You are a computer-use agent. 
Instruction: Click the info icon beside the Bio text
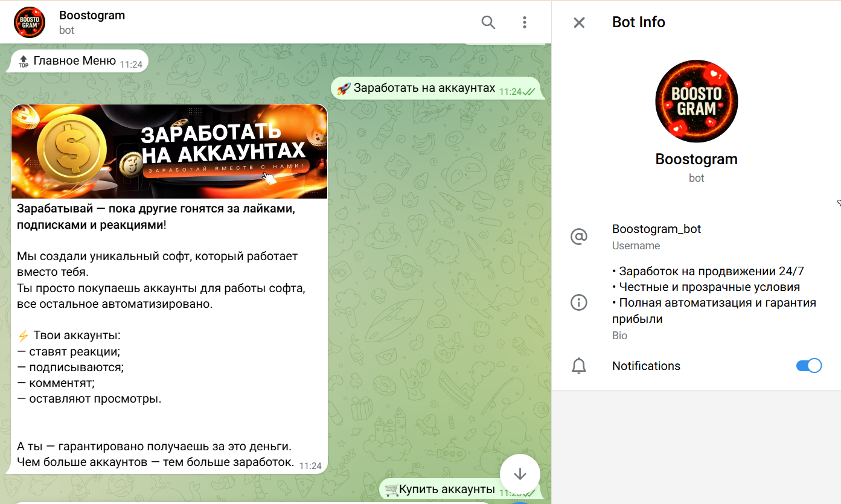point(579,302)
